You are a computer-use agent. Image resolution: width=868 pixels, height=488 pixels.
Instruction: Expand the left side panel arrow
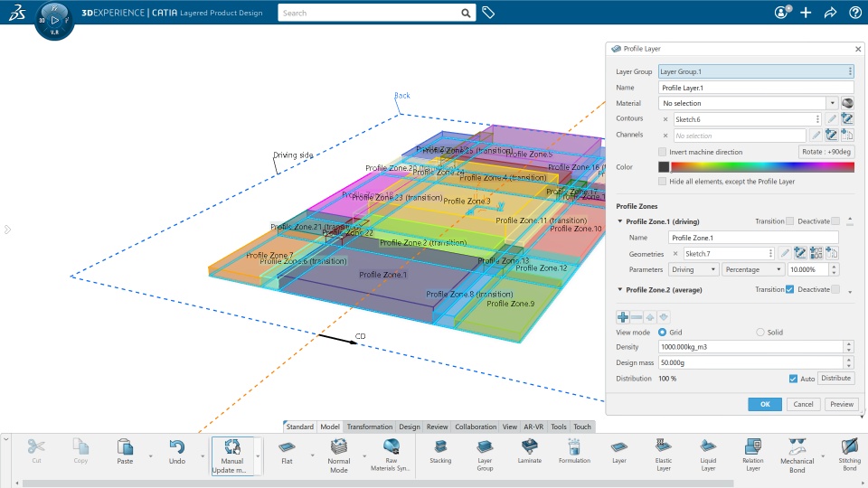(x=7, y=229)
